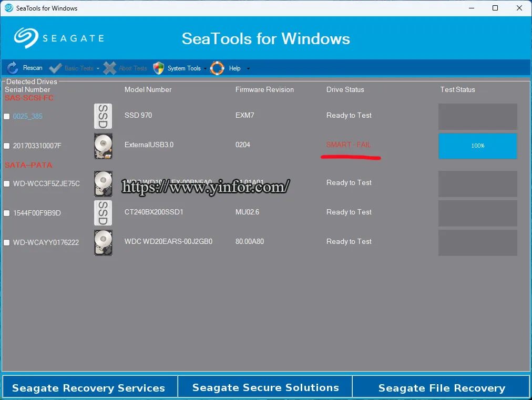Viewport: 532px width, 400px height.
Task: Click the Rescan circular arrow icon
Action: point(13,68)
